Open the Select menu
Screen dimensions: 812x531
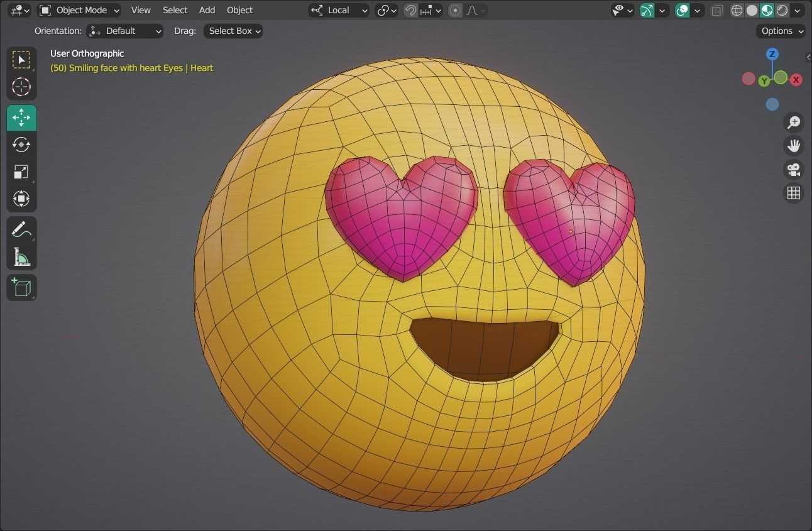175,10
